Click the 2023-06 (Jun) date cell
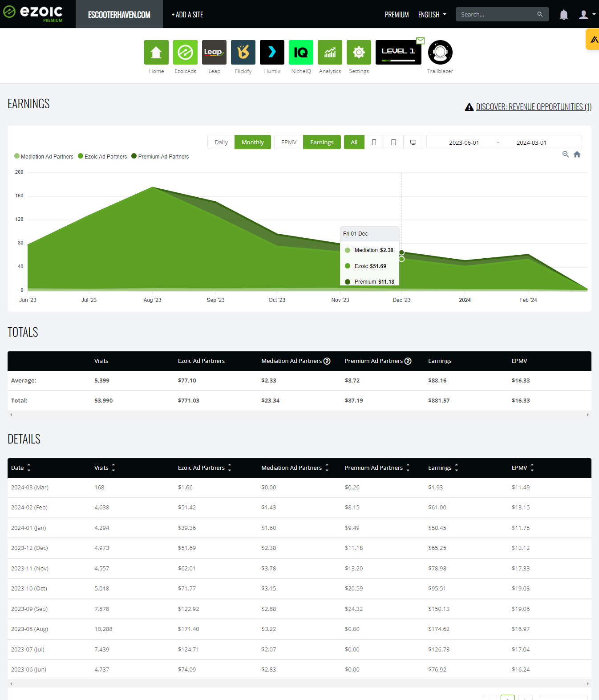This screenshot has width=599, height=700. [x=28, y=670]
